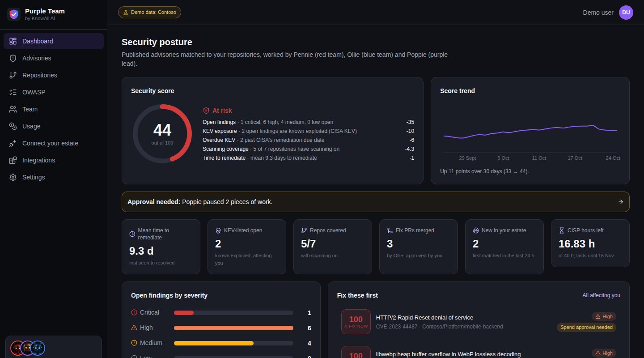Click the Score trend line chart

(530, 132)
